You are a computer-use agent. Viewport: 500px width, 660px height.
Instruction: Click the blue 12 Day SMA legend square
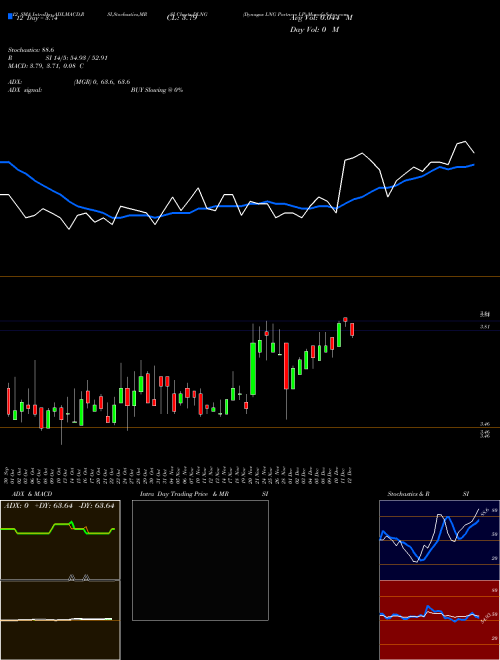coord(11,16)
